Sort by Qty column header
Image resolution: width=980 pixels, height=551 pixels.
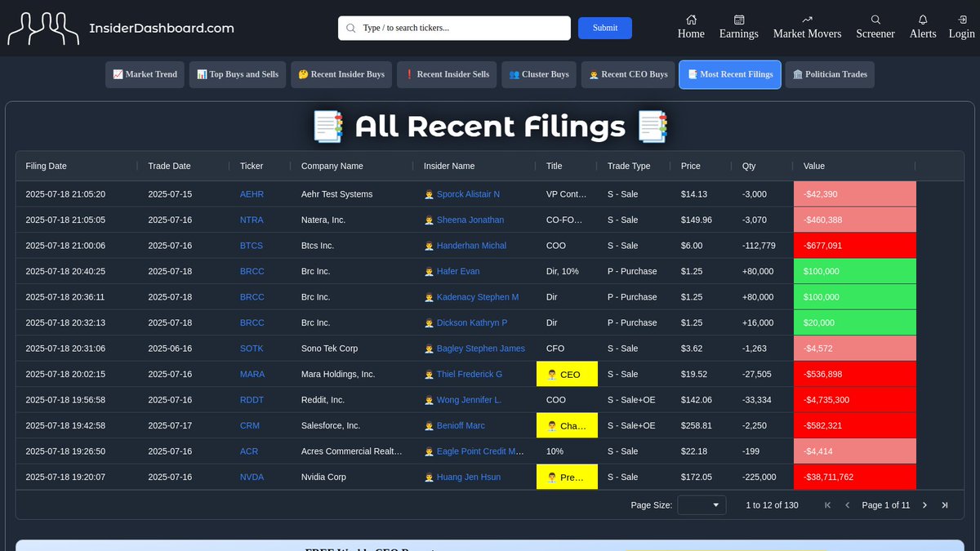749,166
